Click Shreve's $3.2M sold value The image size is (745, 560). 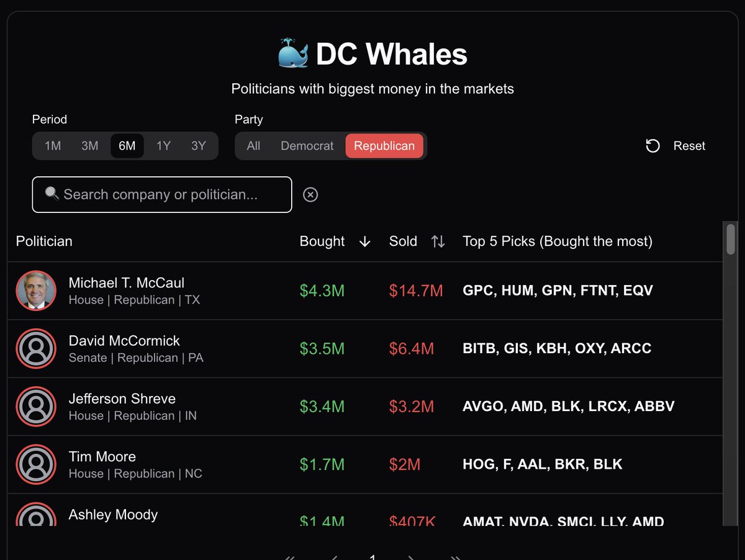[412, 407]
